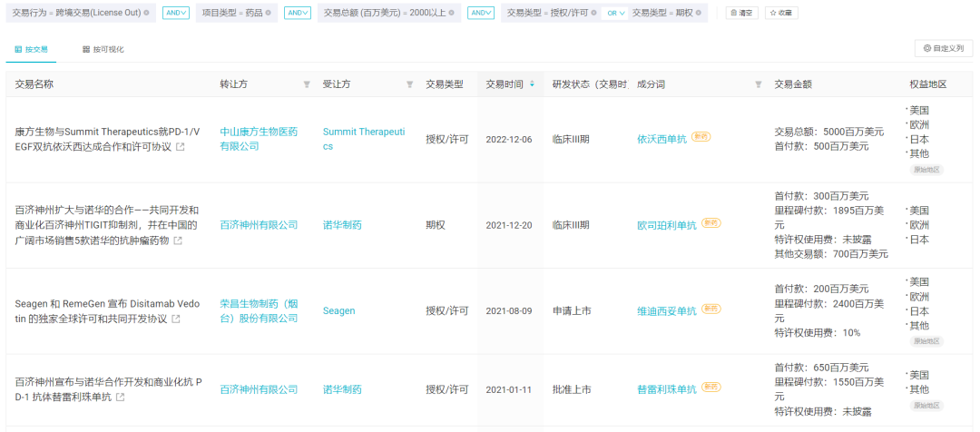Remove the 交易类型 = 期权 filter
Screen dimensions: 980x432
point(698,13)
